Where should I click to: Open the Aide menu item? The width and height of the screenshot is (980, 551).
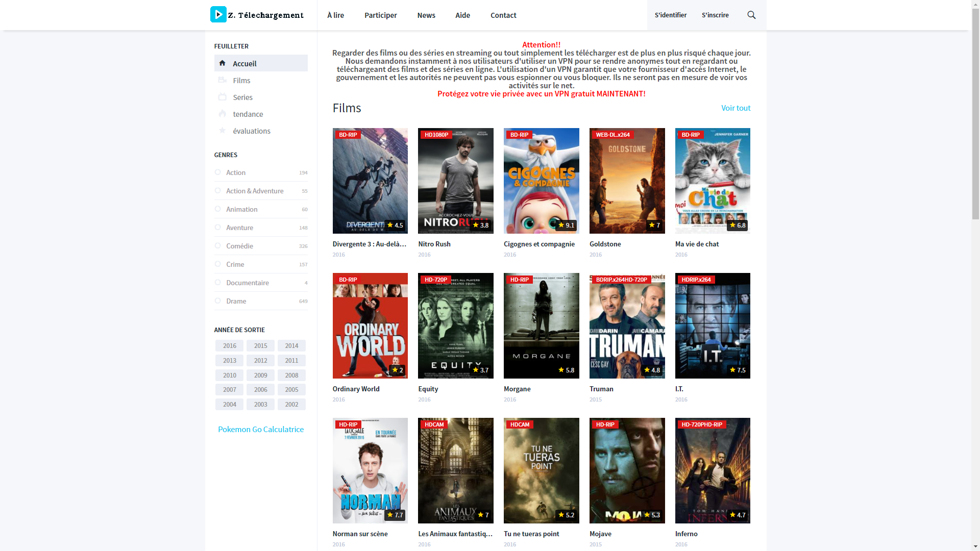coord(463,15)
